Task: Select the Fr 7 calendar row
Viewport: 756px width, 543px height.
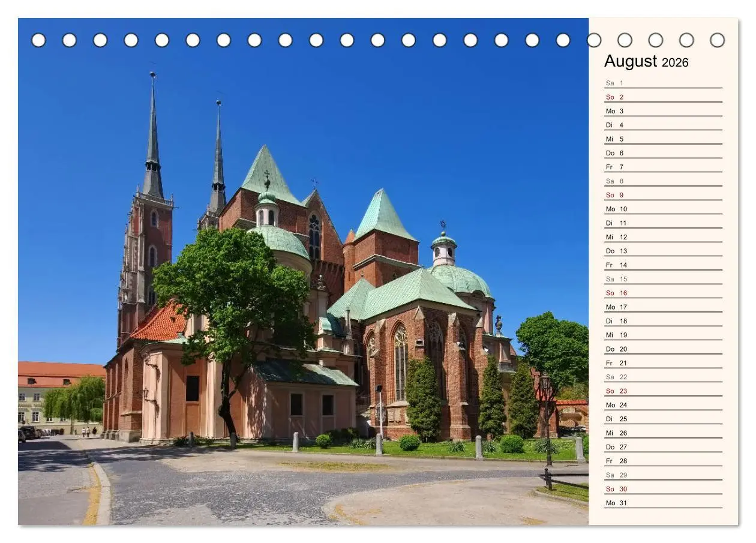Action: pyautogui.click(x=663, y=167)
